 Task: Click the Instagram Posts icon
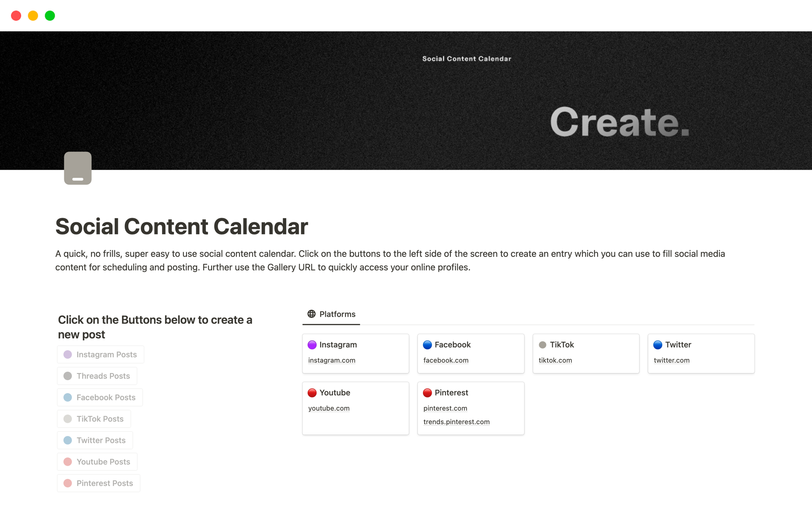pos(68,354)
